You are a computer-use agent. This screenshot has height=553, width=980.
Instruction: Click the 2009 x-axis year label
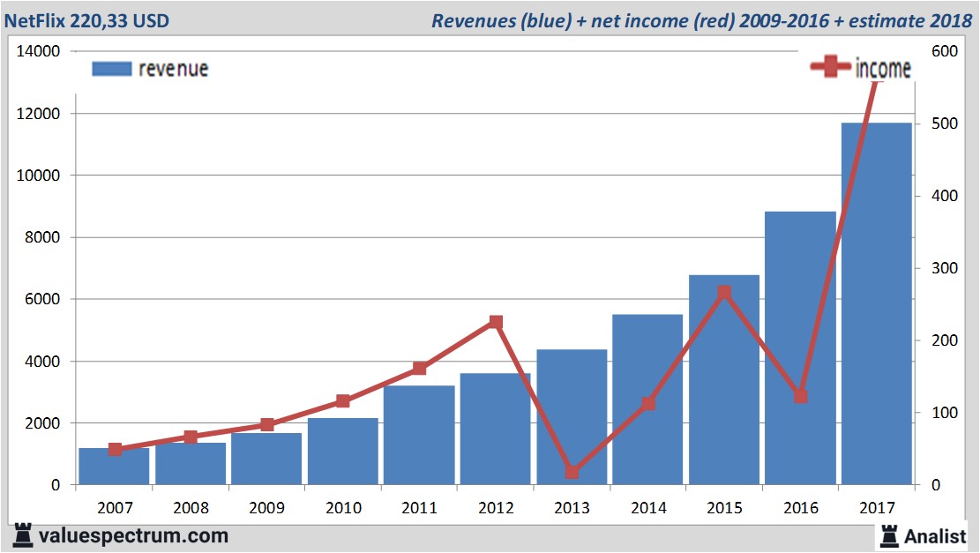pos(267,508)
